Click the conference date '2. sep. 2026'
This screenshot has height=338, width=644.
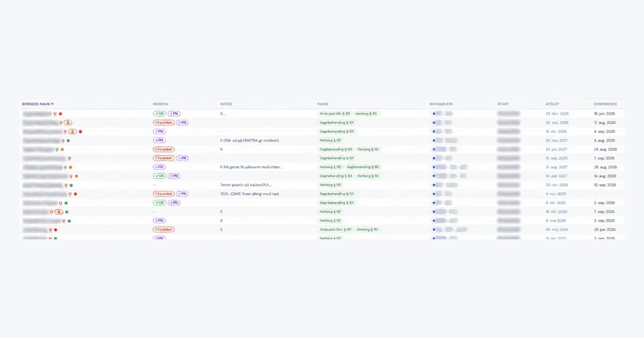pyautogui.click(x=604, y=203)
